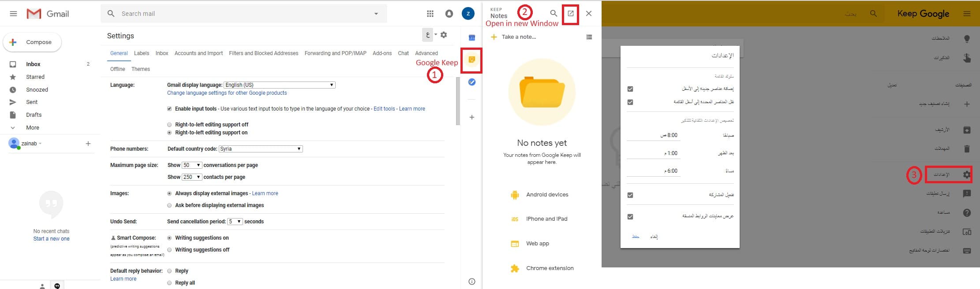Image resolution: width=980 pixels, height=289 pixels.
Task: Select Right-to-left editing support off
Action: [x=169, y=125]
